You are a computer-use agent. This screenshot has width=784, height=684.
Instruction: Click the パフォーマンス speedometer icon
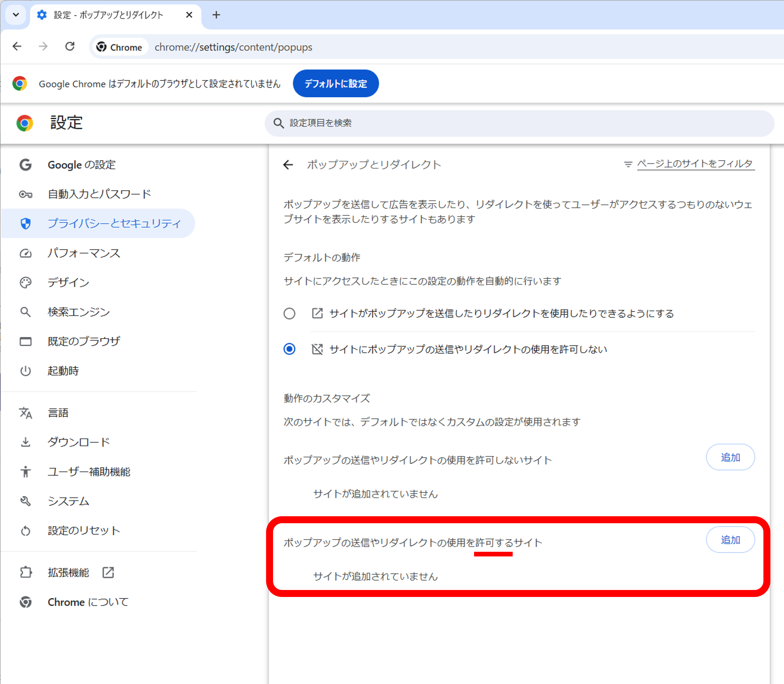click(25, 253)
